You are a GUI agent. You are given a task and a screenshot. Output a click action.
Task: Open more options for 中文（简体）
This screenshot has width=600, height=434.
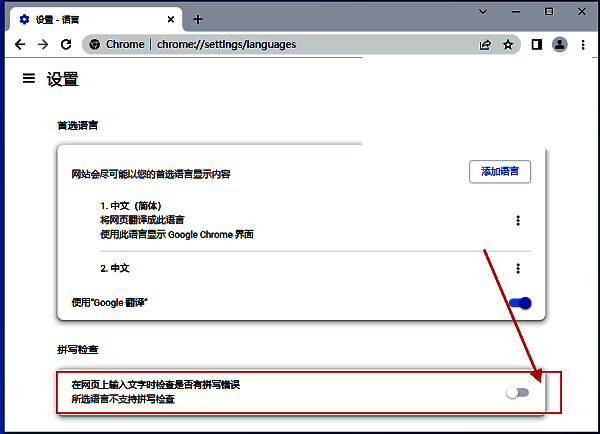518,221
